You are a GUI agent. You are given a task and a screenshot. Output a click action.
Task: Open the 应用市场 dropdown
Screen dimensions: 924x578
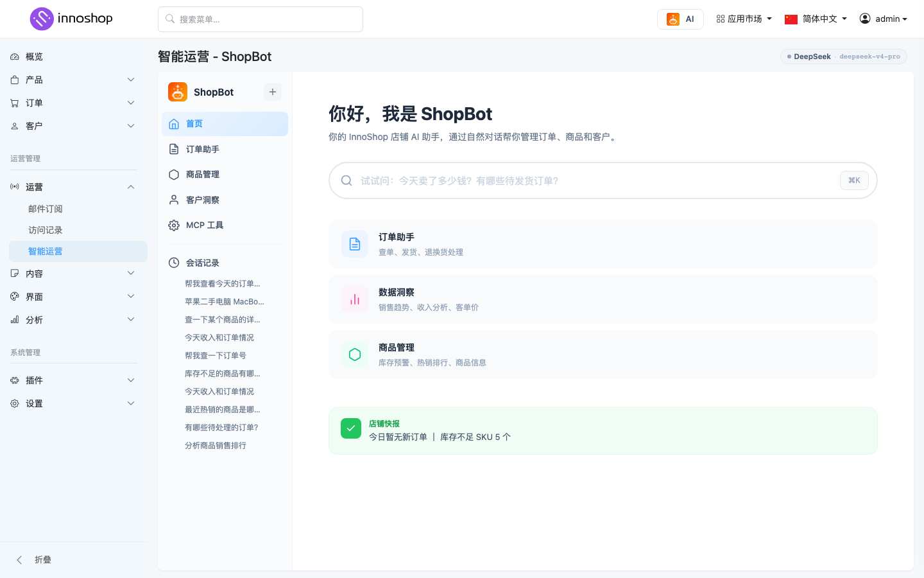pyautogui.click(x=744, y=19)
